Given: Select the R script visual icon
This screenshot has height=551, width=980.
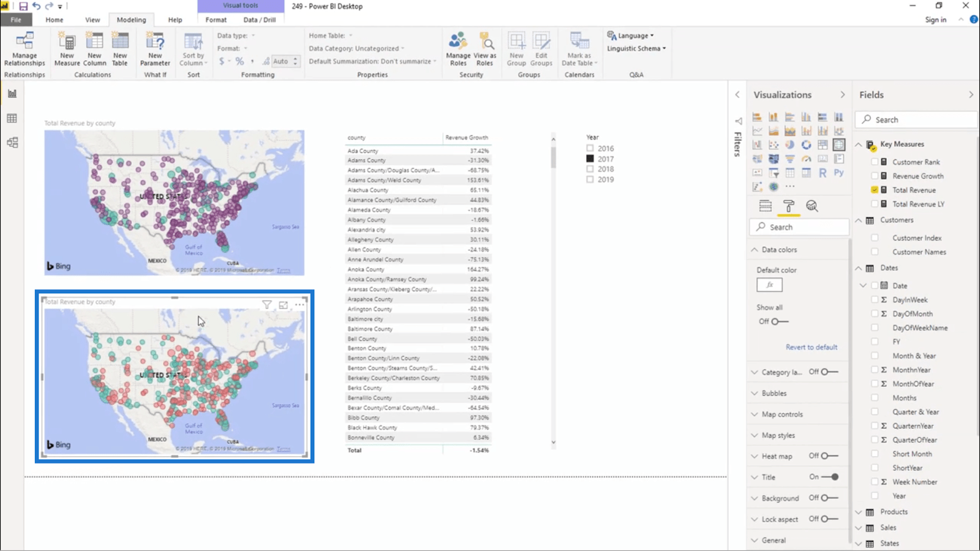Looking at the screenshot, I should click(x=823, y=173).
